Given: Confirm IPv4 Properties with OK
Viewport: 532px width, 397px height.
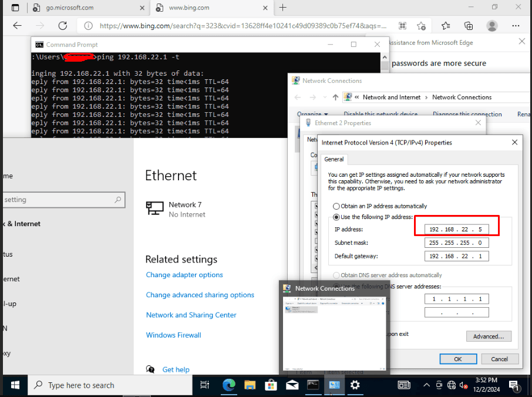Looking at the screenshot, I should (458, 359).
